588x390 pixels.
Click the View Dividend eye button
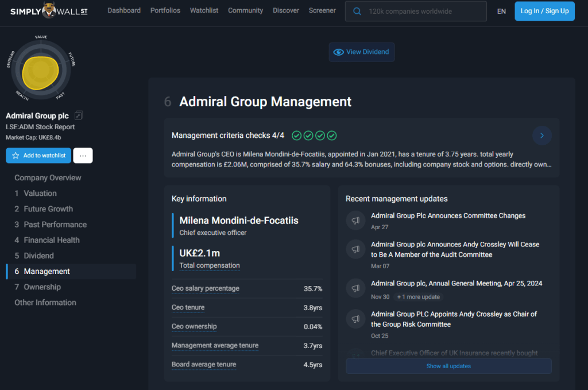coord(362,52)
